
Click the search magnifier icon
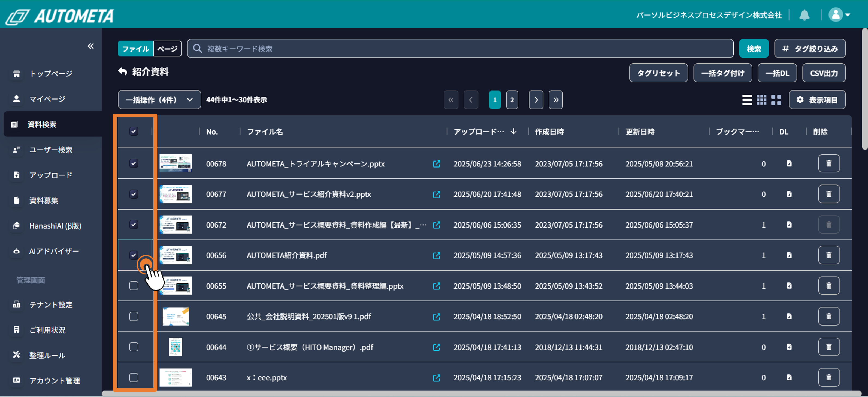pos(198,49)
